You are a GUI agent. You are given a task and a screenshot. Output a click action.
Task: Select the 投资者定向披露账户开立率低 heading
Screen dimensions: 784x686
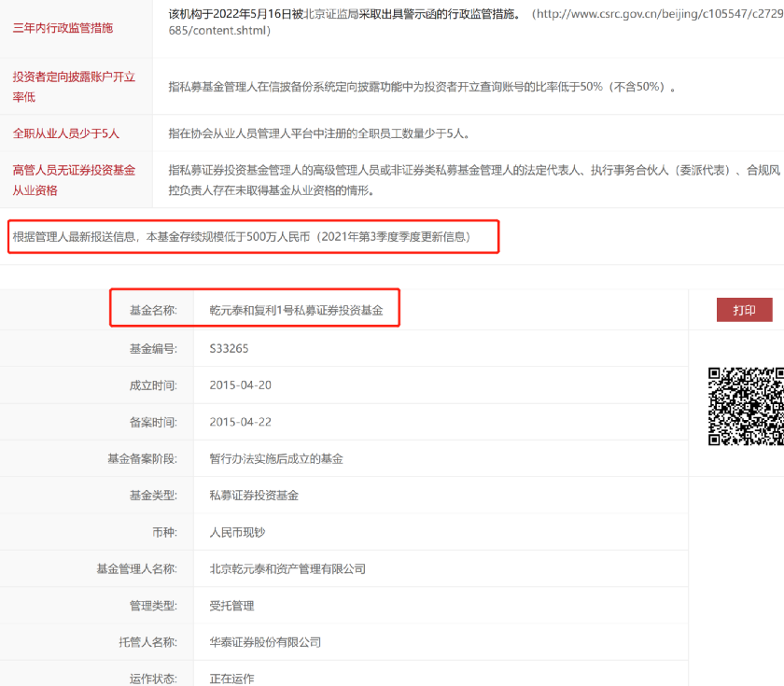point(74,86)
